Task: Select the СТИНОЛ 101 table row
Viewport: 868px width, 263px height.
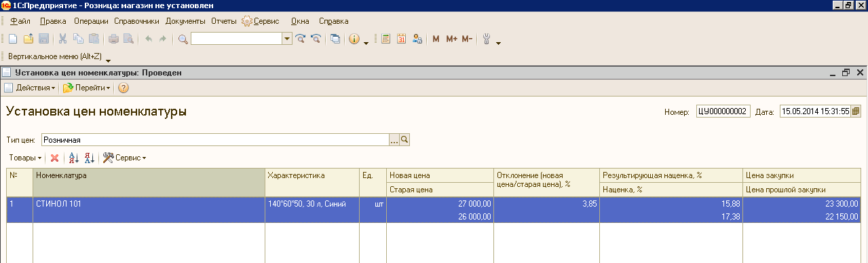Action: coord(434,209)
